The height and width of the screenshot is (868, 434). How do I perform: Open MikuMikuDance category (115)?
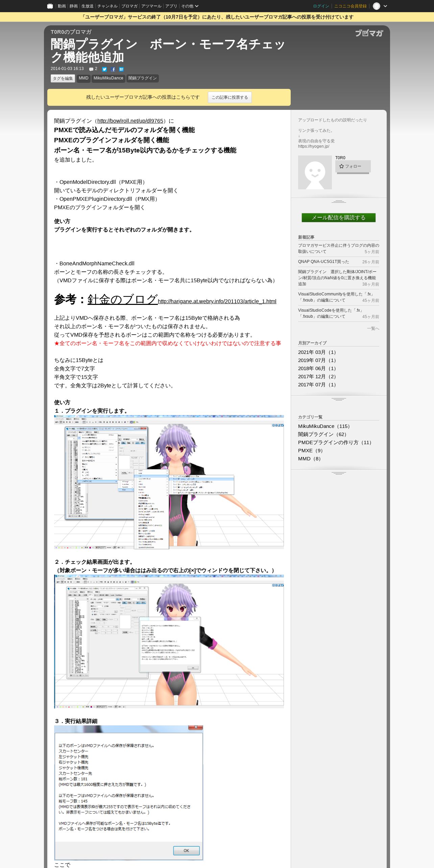click(x=325, y=426)
